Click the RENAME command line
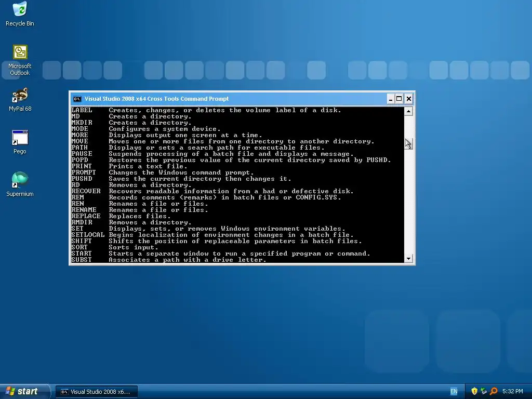532x399 pixels. pyautogui.click(x=140, y=210)
